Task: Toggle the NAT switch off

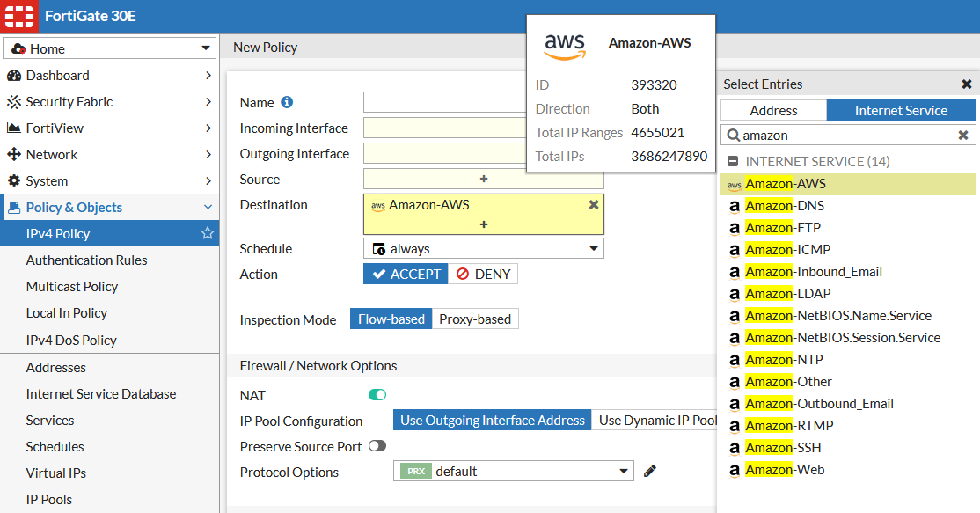Action: coord(377,395)
